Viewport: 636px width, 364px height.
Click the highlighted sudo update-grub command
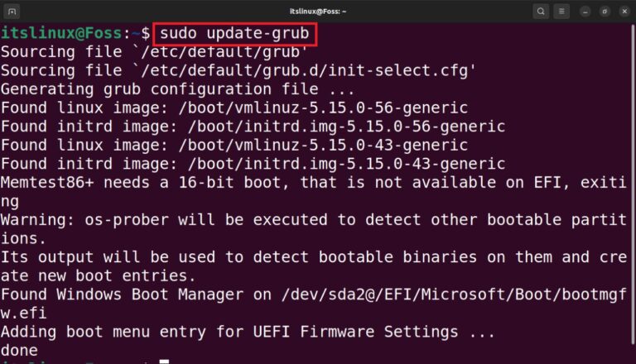point(234,34)
